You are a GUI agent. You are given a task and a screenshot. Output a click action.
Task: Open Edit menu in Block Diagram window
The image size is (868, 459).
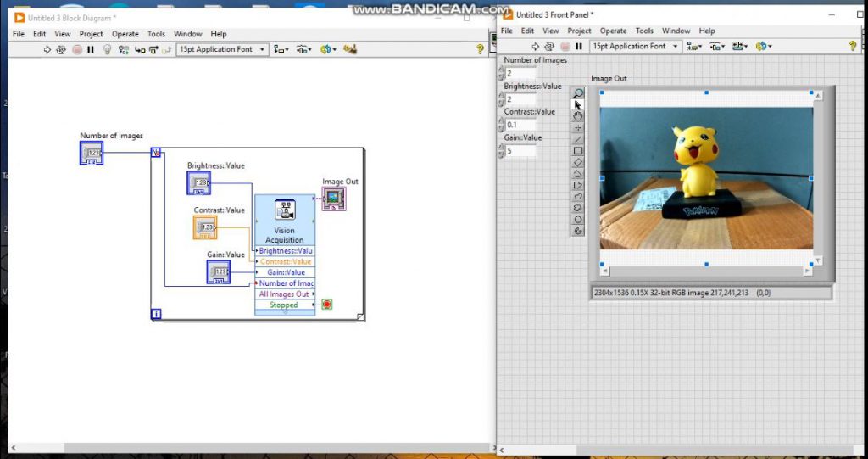point(39,34)
